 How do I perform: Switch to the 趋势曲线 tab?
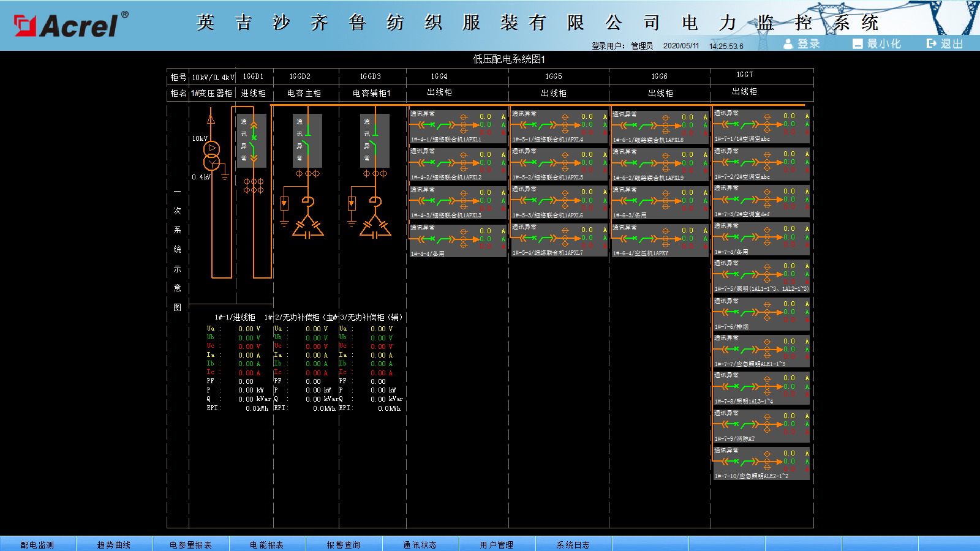(114, 544)
